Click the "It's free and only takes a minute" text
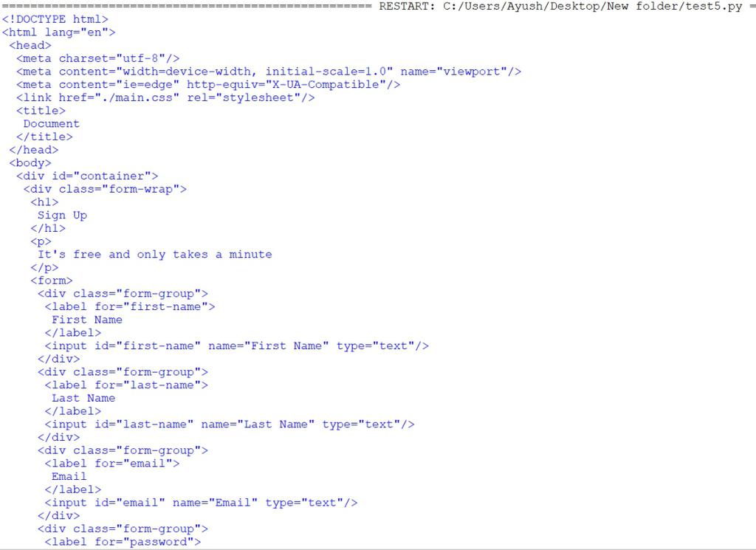This screenshot has height=550, width=756. pyautogui.click(x=155, y=255)
